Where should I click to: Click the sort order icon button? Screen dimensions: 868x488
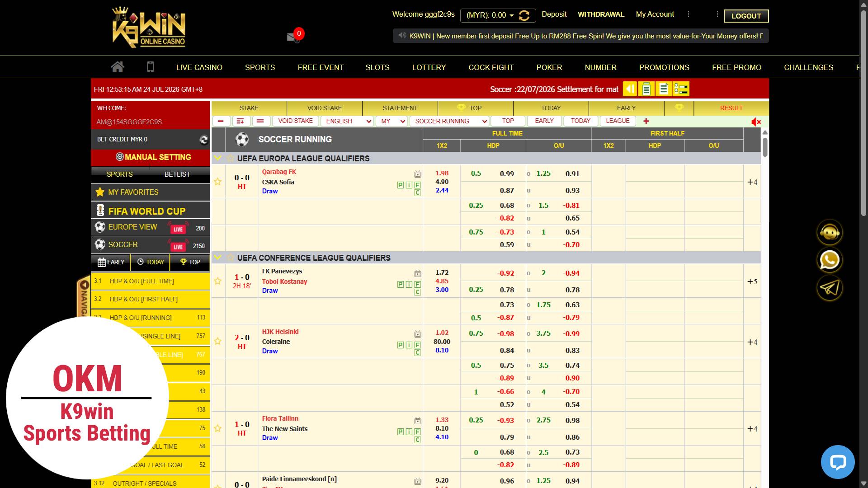(241, 121)
